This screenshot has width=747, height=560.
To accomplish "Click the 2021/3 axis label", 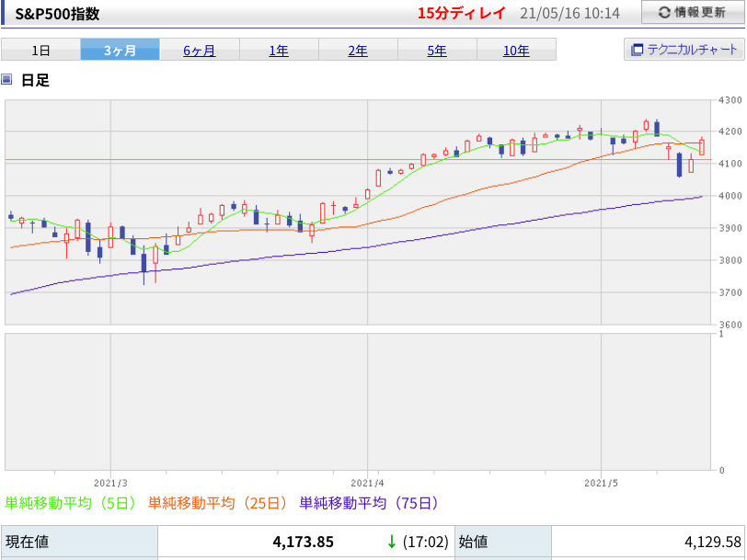I will coord(110,483).
